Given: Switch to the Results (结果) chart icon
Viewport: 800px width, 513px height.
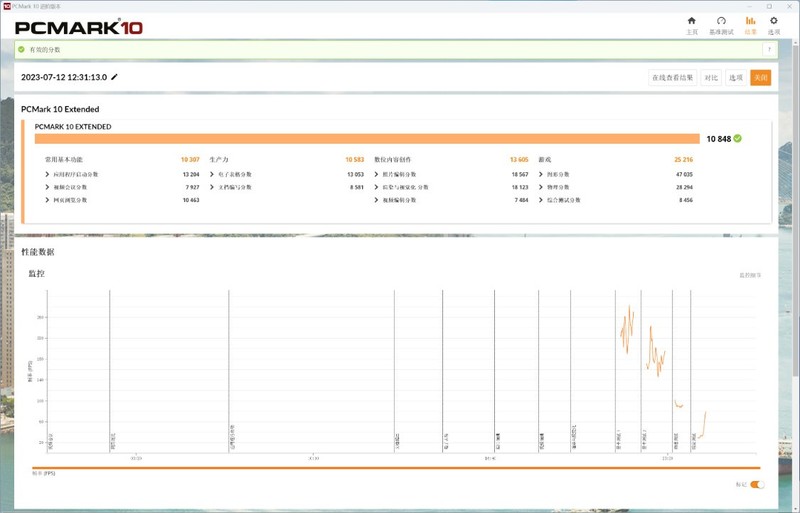Looking at the screenshot, I should (750, 22).
